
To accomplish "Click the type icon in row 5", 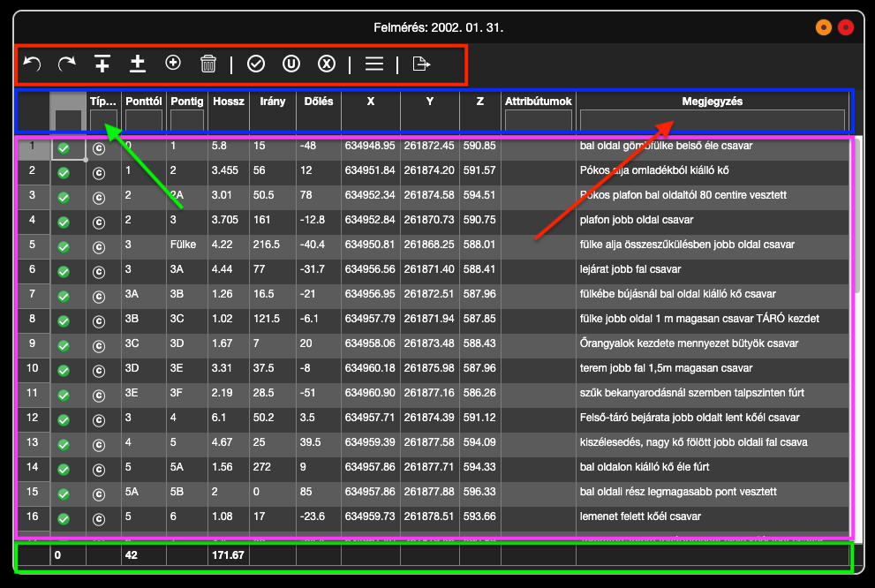I will point(99,248).
